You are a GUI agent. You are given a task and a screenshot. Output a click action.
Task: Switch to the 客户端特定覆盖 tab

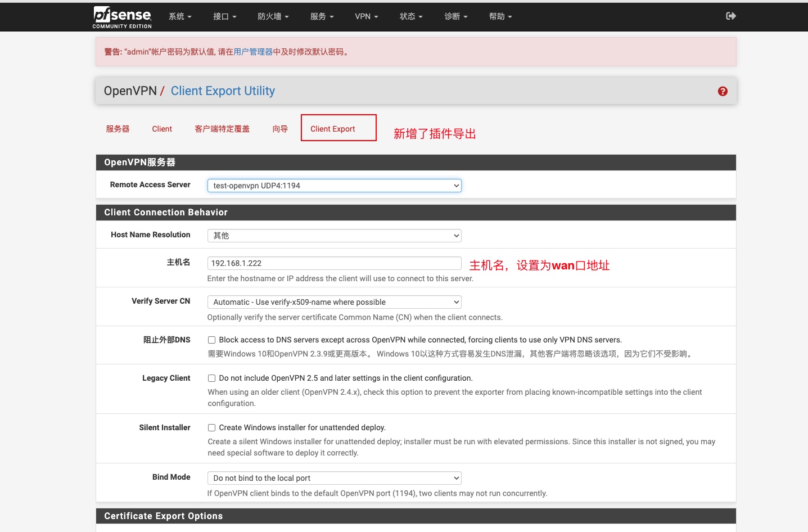point(222,129)
